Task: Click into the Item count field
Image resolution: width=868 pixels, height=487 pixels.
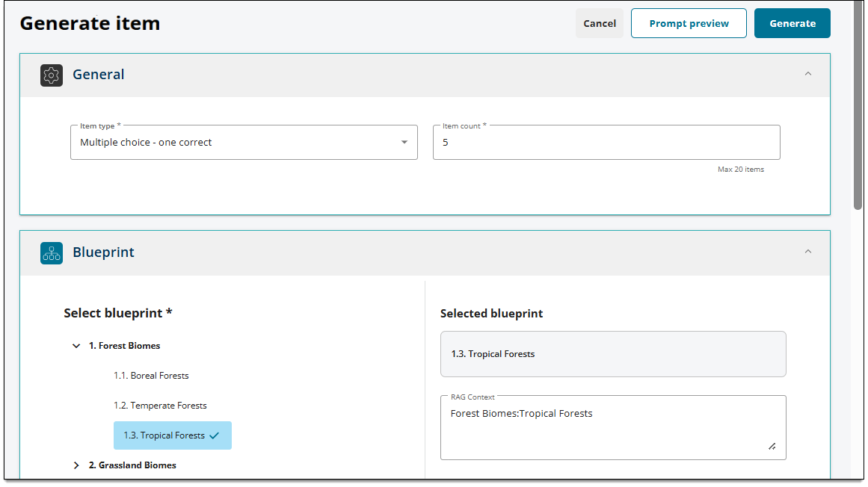Action: [607, 143]
